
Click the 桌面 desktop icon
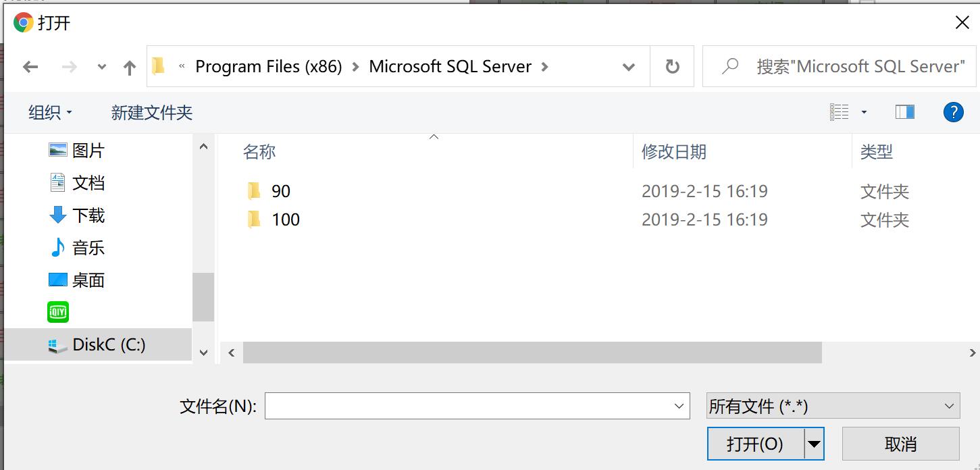(x=58, y=280)
